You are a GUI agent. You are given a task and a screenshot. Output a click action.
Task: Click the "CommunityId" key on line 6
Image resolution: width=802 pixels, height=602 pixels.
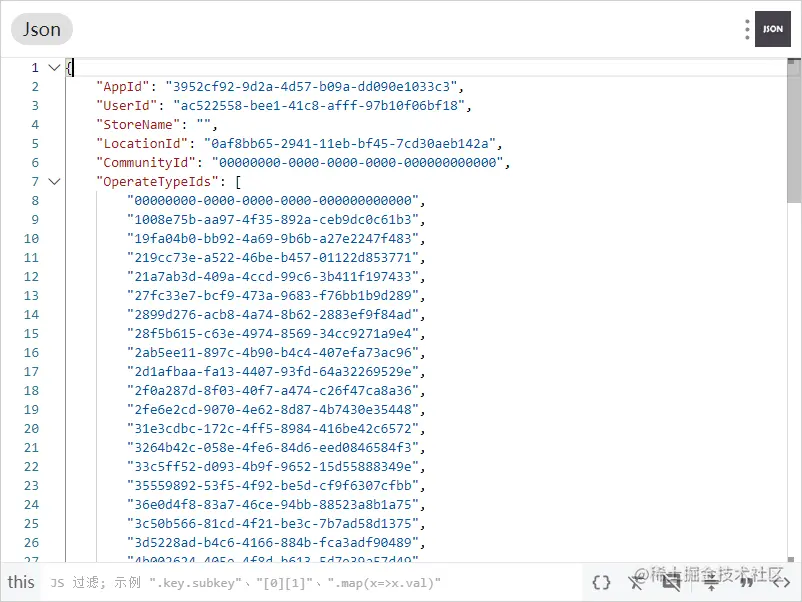pyautogui.click(x=146, y=163)
